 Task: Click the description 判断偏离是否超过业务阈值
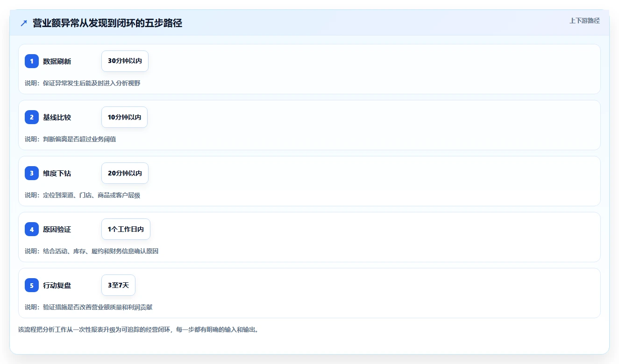(79, 139)
